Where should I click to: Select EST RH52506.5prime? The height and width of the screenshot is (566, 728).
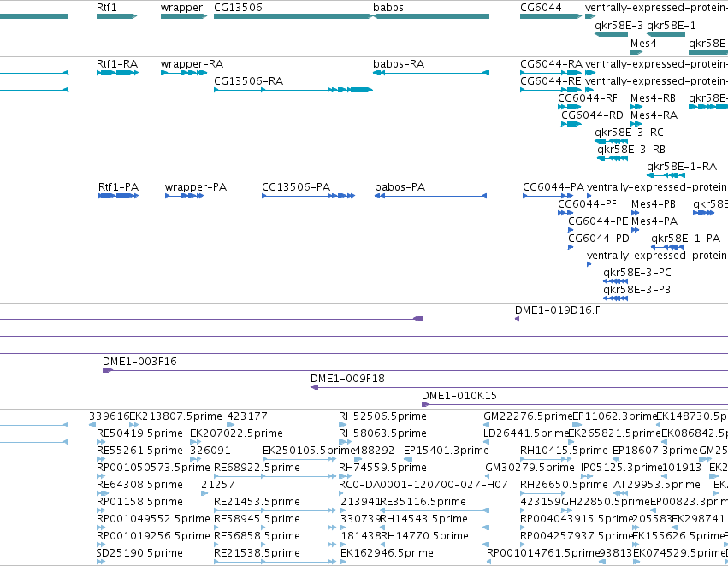pyautogui.click(x=382, y=416)
